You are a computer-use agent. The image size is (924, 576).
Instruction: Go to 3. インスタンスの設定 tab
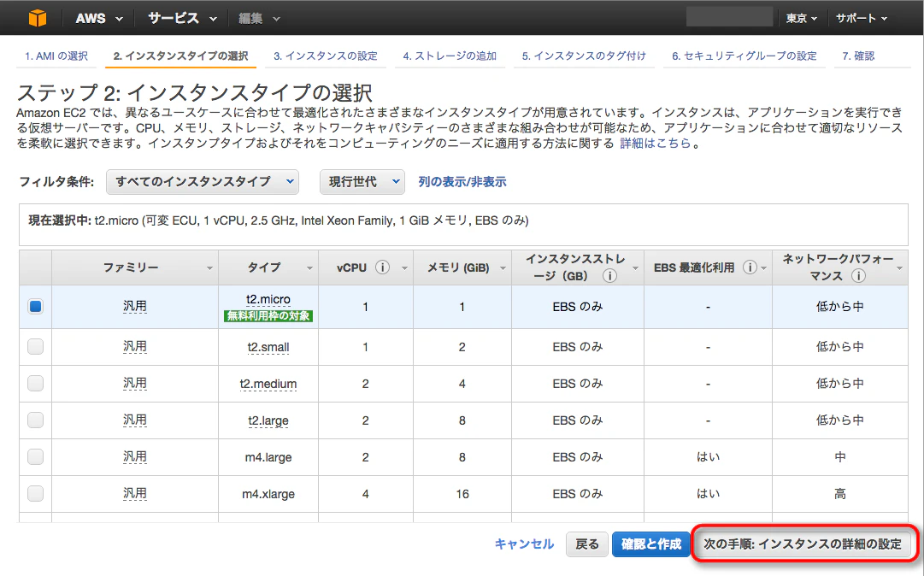[x=326, y=56]
